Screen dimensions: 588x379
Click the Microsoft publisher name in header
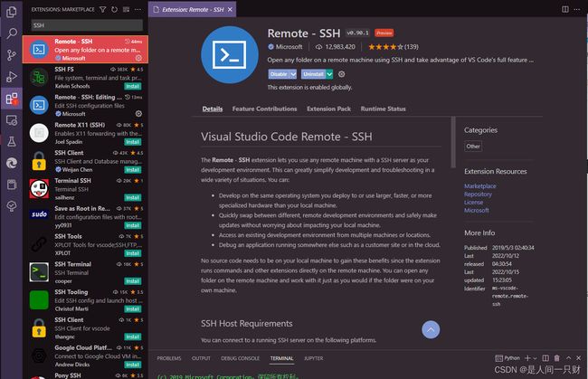tap(289, 47)
